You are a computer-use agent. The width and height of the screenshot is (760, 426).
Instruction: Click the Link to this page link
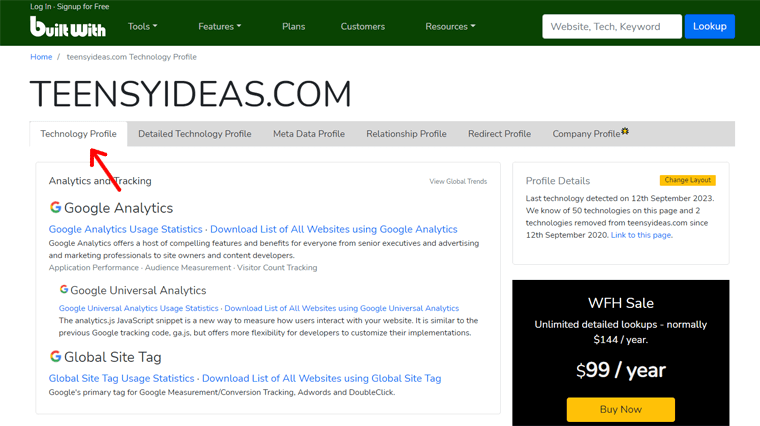641,235
